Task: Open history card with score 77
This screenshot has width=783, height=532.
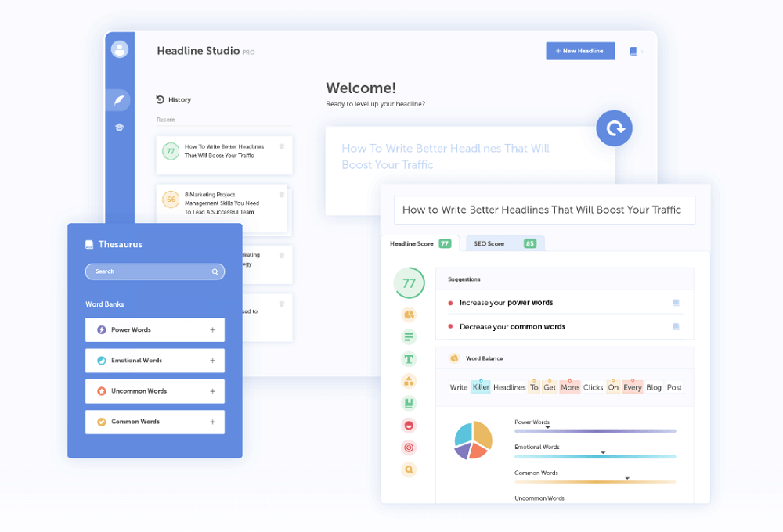Action: (224, 155)
